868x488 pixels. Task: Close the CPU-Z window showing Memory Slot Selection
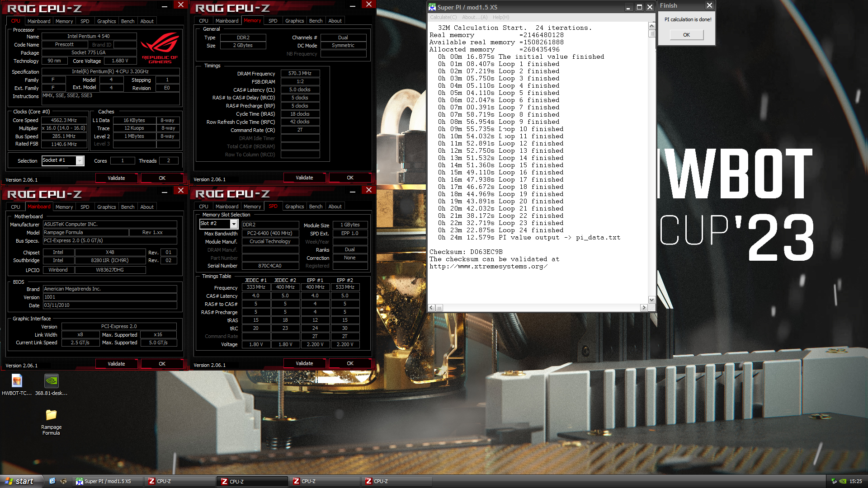pyautogui.click(x=369, y=190)
